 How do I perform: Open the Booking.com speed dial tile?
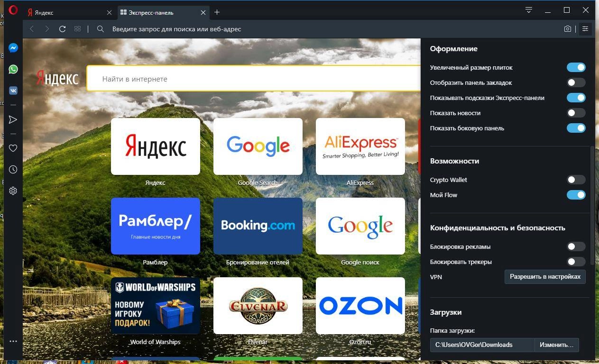click(x=258, y=226)
